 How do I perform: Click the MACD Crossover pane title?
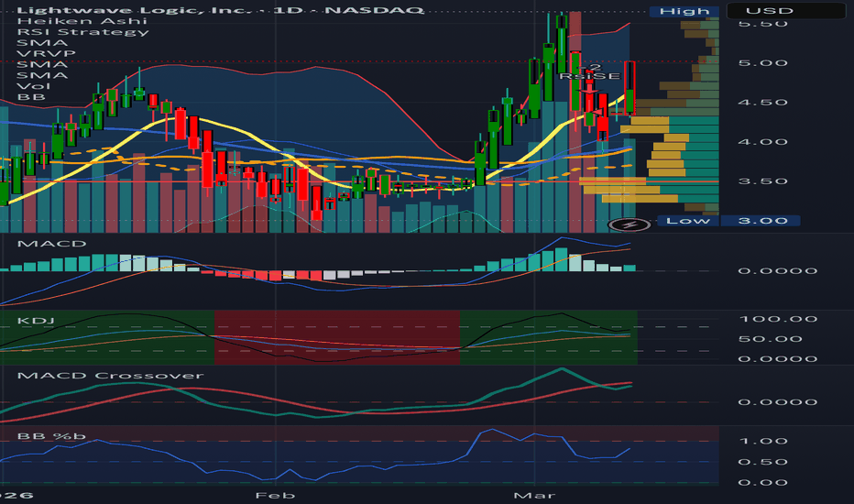pyautogui.click(x=111, y=376)
